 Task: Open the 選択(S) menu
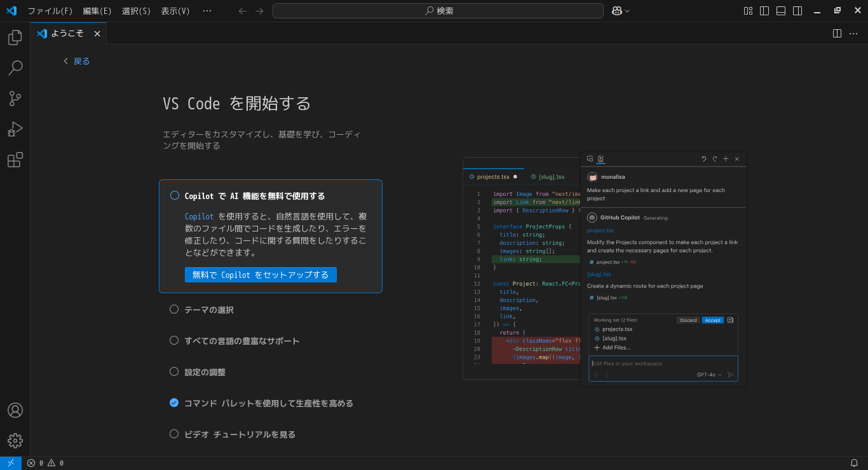point(136,11)
